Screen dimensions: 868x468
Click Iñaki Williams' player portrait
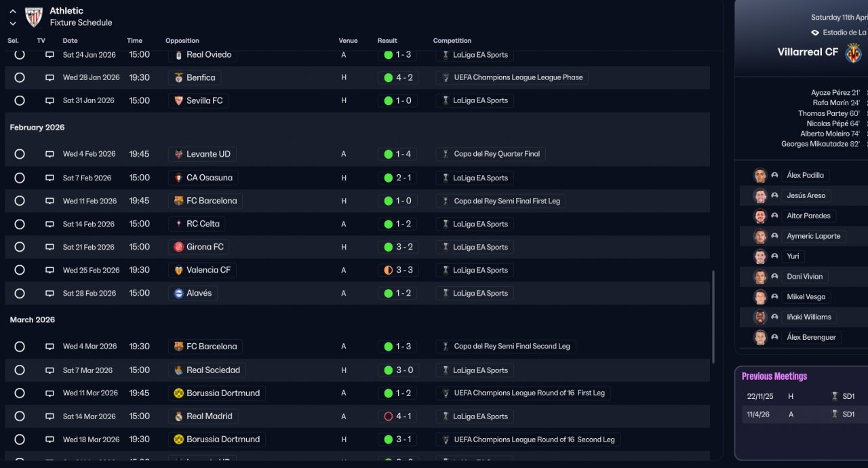pyautogui.click(x=760, y=317)
